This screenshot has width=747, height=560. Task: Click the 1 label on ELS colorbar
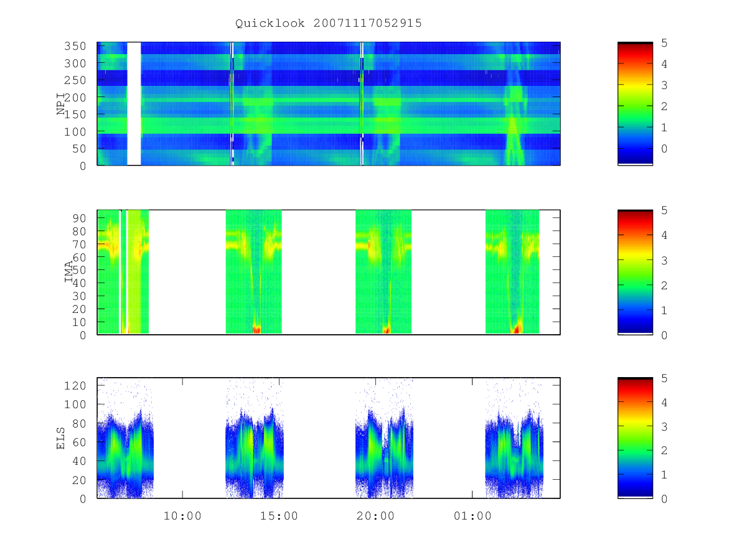pyautogui.click(x=664, y=475)
